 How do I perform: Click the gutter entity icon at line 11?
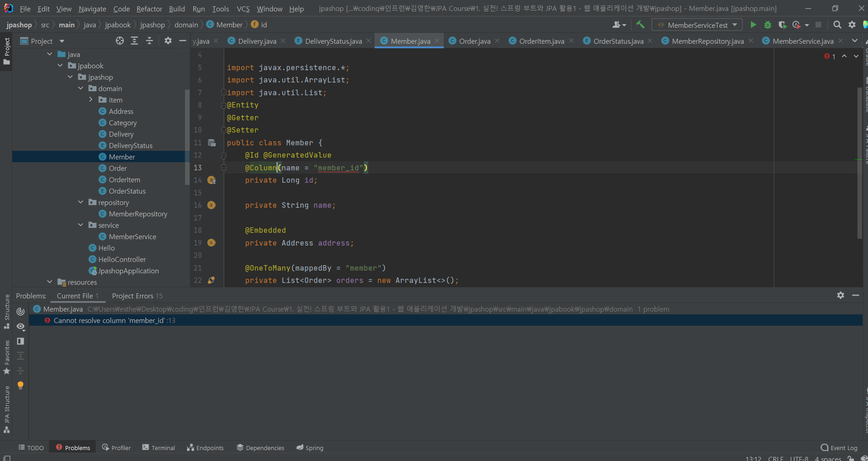tap(212, 143)
